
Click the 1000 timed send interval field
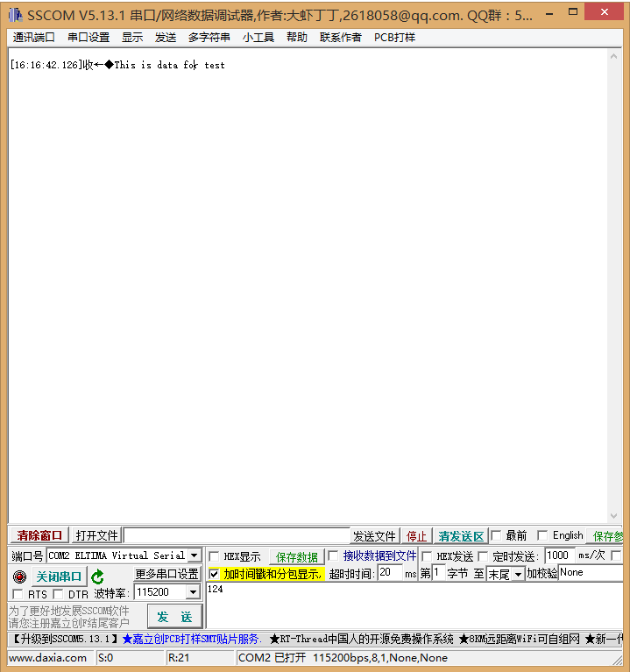click(559, 555)
